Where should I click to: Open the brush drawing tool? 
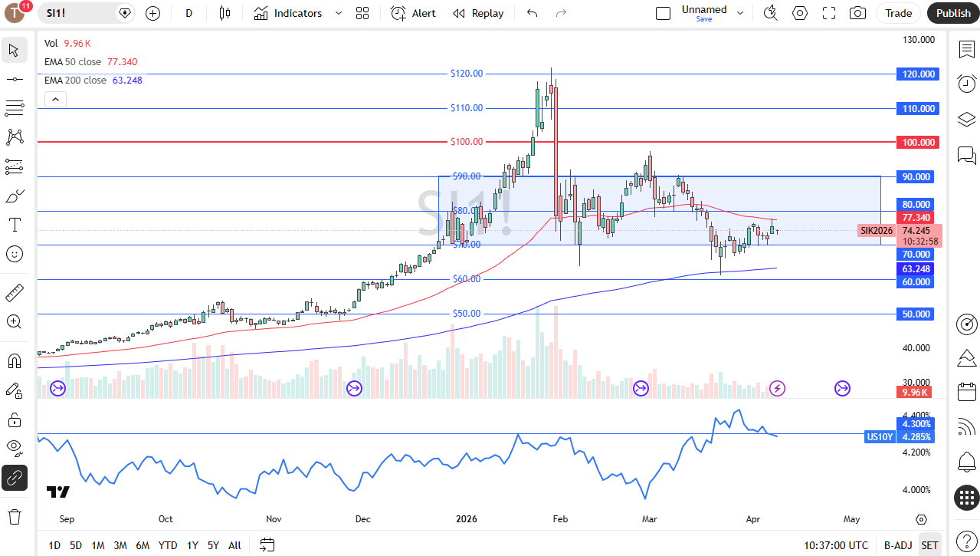coord(14,196)
